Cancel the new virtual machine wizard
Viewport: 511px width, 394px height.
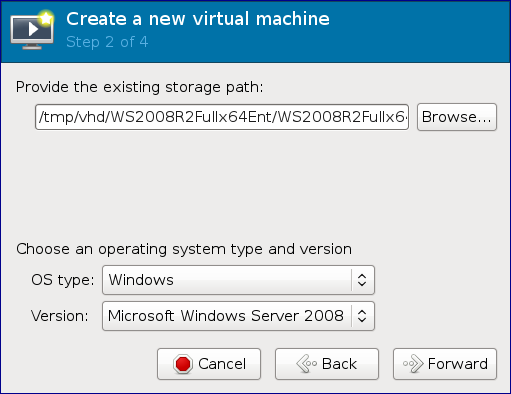(209, 364)
